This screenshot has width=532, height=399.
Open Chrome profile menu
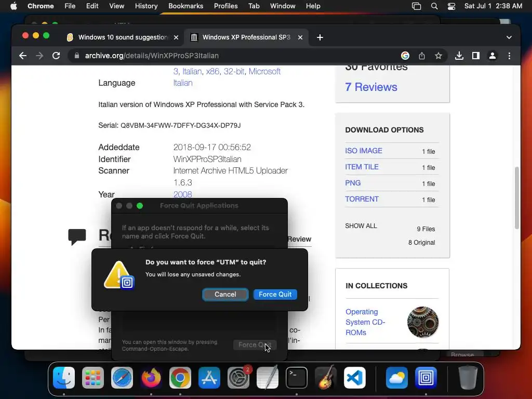click(493, 56)
